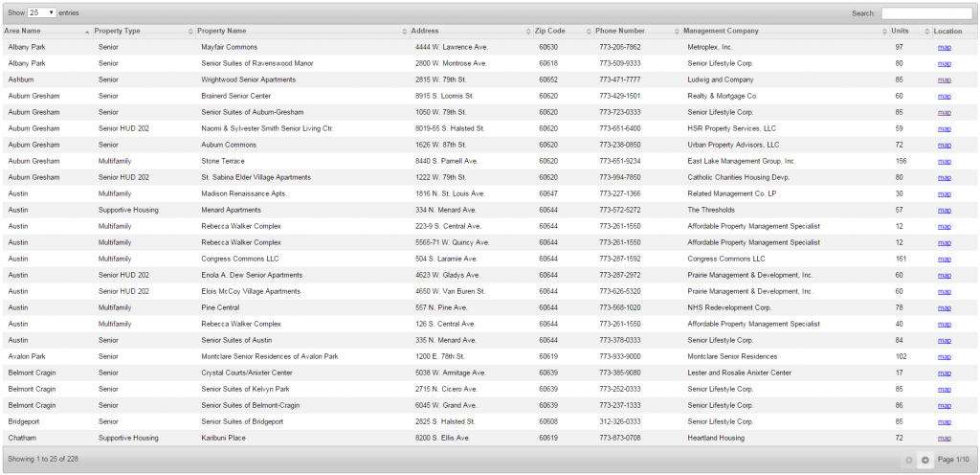Click the Management Company sort icon
This screenshot has width=980, height=475.
(x=883, y=32)
